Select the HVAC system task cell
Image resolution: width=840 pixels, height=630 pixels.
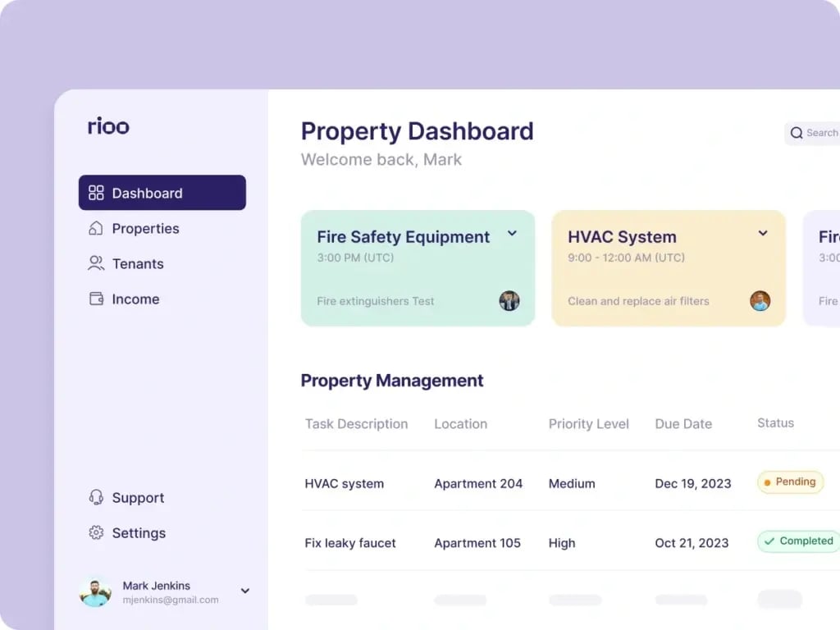[x=345, y=483]
